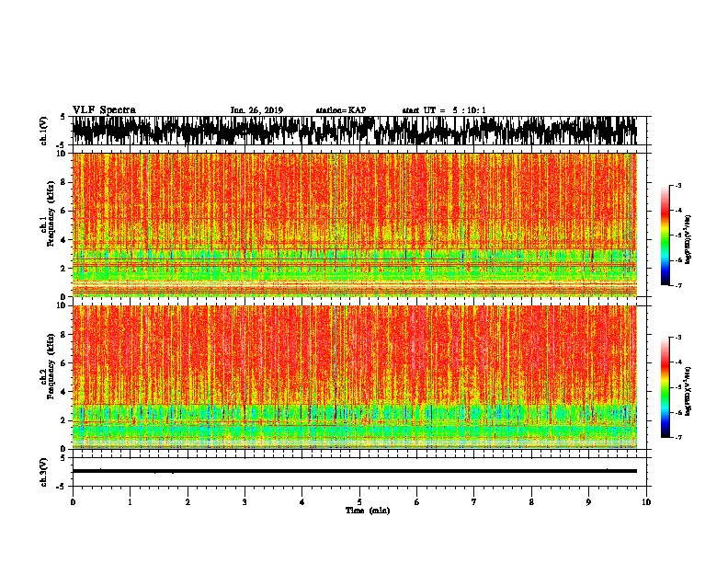Select the ch.2 'Frequency (kHz)' axis label

[x=51, y=366]
